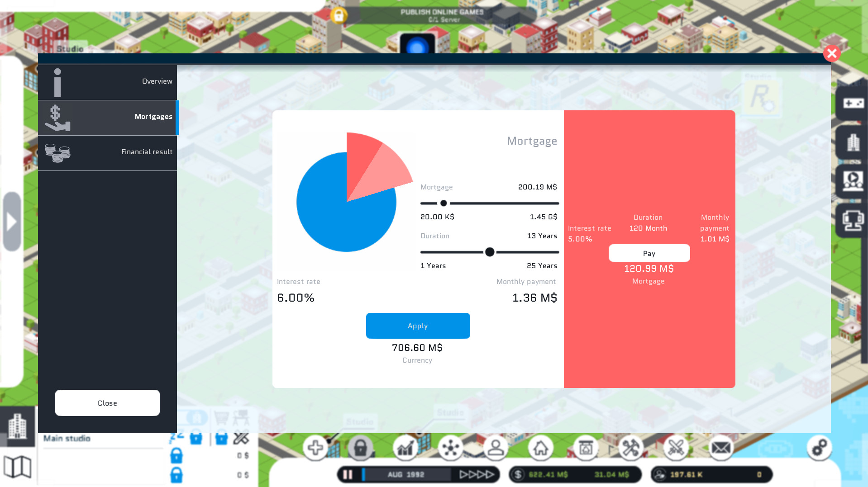Screen dimensions: 868x487
Task: Open the statistics chart icon
Action: click(405, 448)
